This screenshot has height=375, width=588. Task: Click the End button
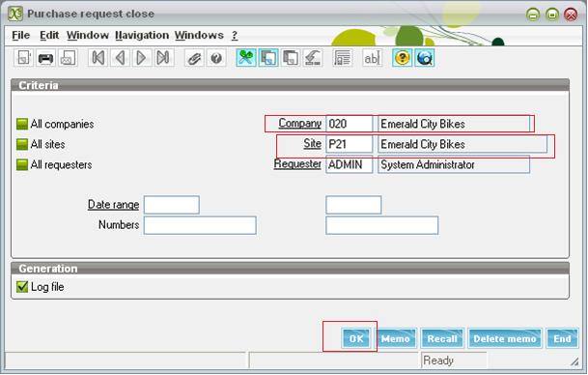tap(562, 338)
